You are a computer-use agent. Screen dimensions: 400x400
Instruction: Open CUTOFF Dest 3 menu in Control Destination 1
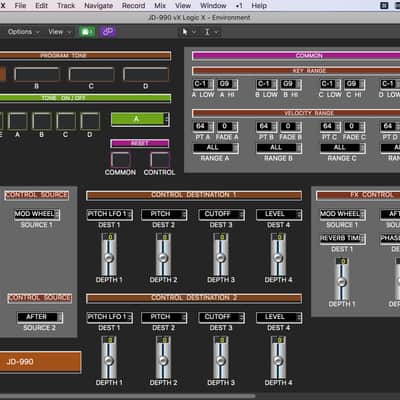[221, 214]
